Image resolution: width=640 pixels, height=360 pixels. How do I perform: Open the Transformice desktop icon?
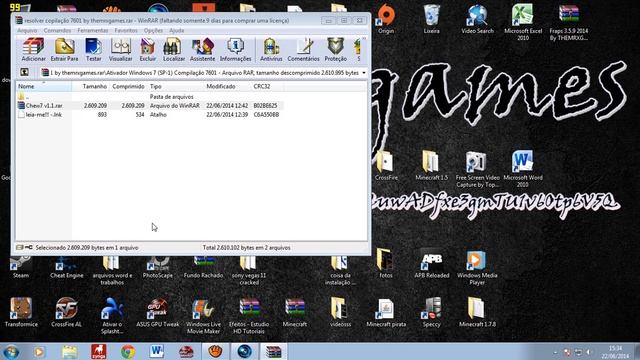[x=21, y=312]
